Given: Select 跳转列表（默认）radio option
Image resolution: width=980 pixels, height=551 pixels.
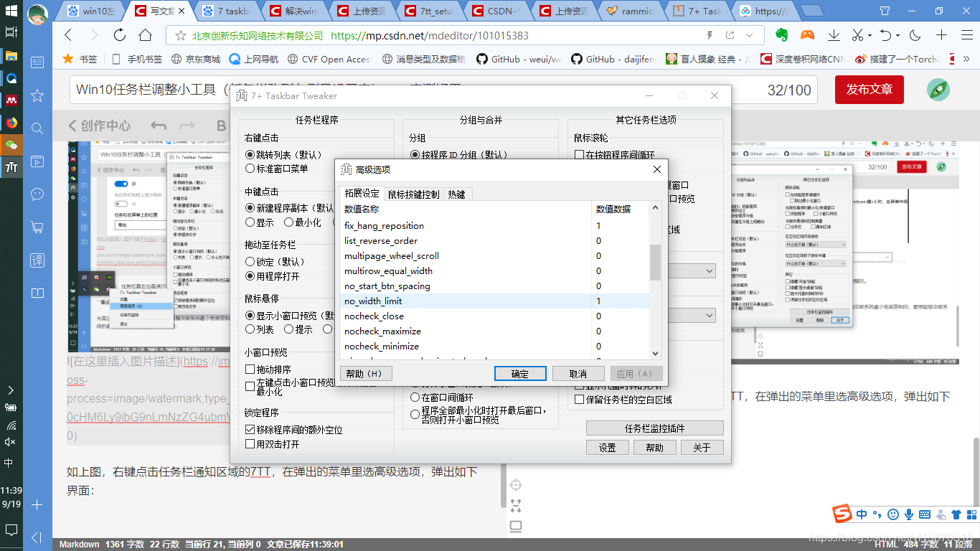Looking at the screenshot, I should [x=283, y=154].
